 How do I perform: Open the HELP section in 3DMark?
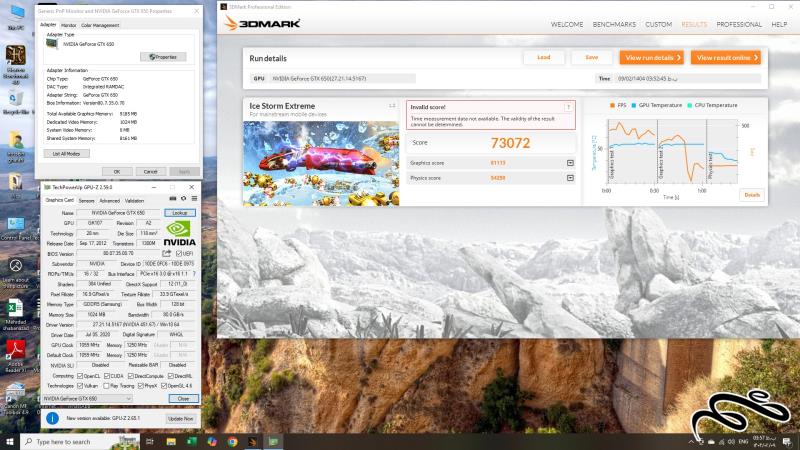click(779, 24)
